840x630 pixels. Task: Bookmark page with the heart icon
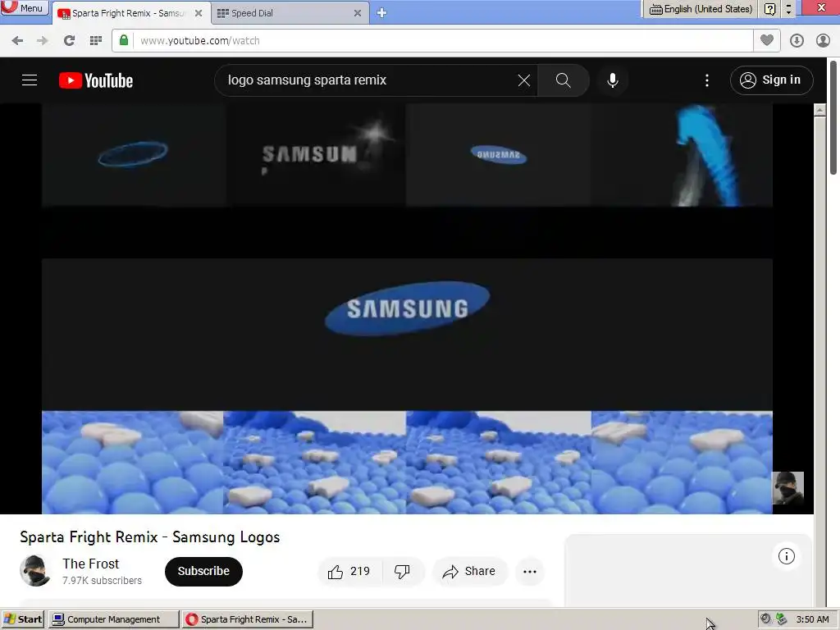tap(767, 41)
